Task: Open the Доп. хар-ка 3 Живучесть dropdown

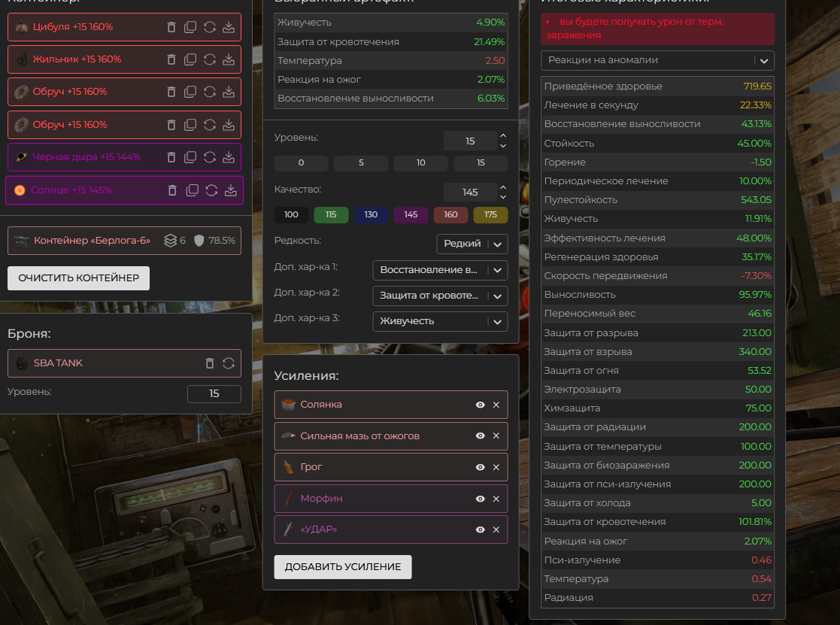Action: (x=440, y=321)
